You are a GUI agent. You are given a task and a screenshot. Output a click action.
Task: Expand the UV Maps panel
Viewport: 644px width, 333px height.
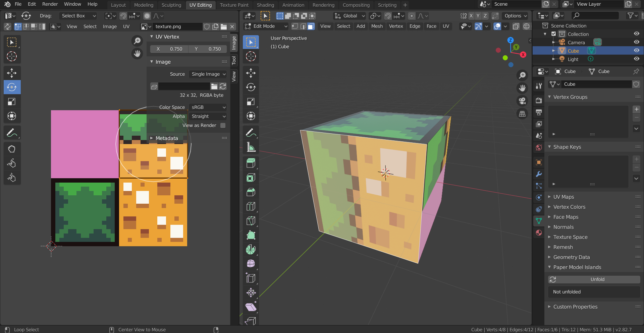coord(563,197)
